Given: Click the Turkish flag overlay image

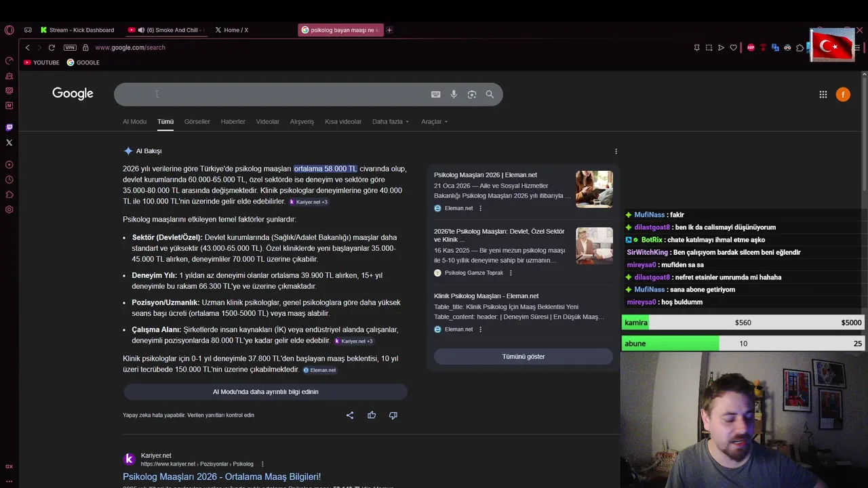Looking at the screenshot, I should pos(832,46).
